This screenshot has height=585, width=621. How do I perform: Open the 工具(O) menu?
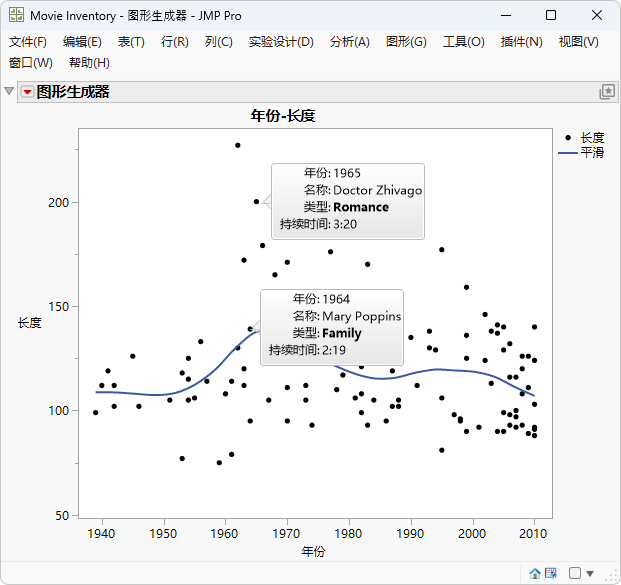tap(463, 42)
